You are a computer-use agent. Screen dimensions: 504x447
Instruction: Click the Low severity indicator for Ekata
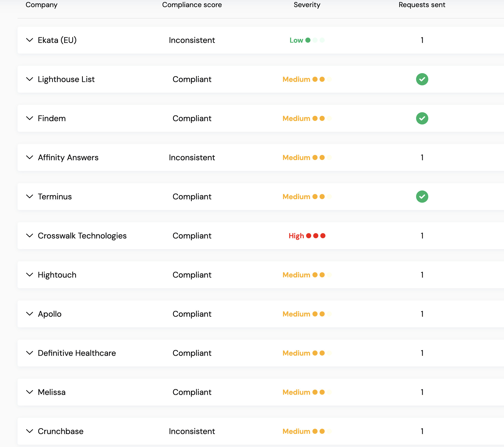(x=307, y=40)
